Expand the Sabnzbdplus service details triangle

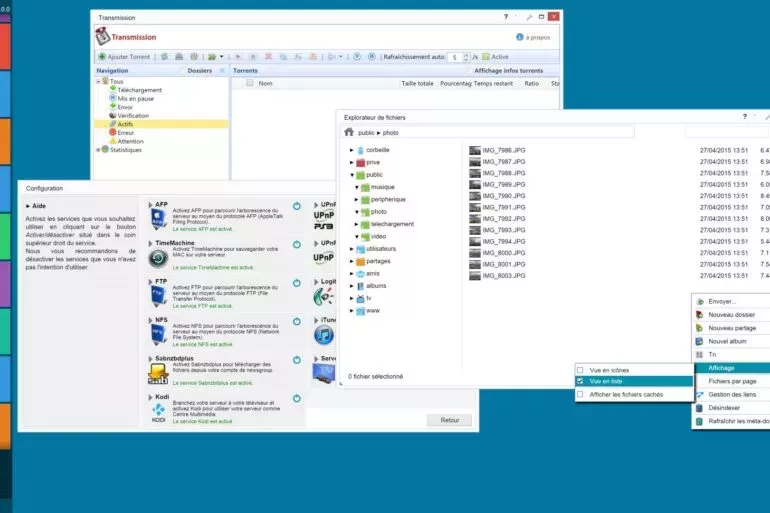coord(151,359)
